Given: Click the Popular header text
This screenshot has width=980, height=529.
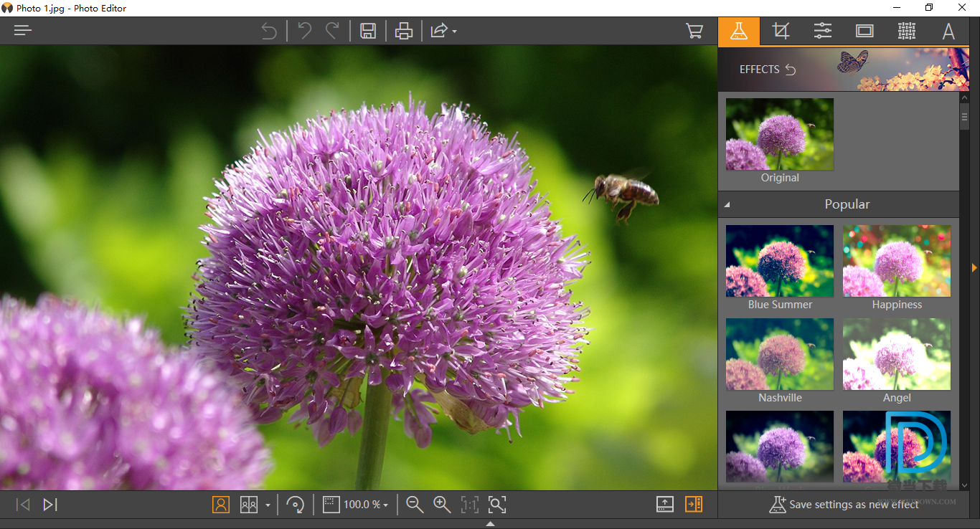Looking at the screenshot, I should click(847, 204).
